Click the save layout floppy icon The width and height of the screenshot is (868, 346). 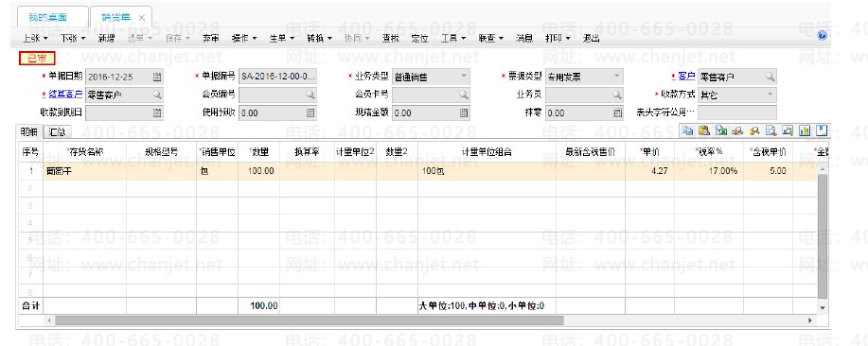point(822,131)
